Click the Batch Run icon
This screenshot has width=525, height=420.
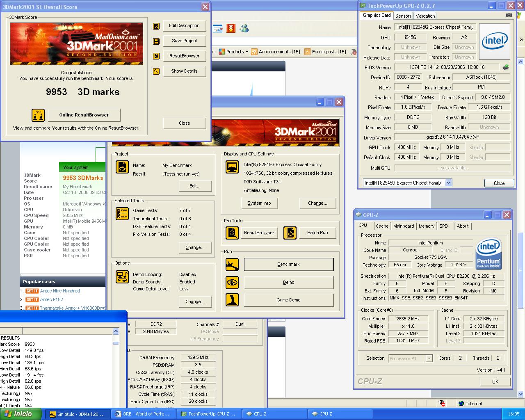[x=290, y=233]
